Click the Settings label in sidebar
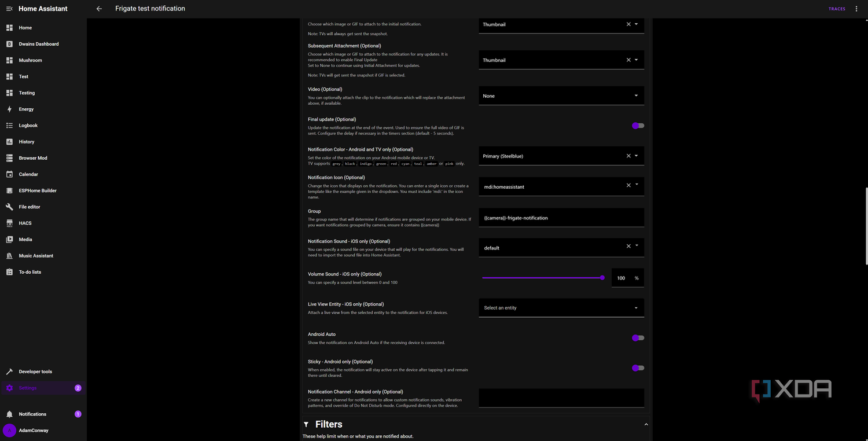This screenshot has height=441, width=868. (x=28, y=388)
